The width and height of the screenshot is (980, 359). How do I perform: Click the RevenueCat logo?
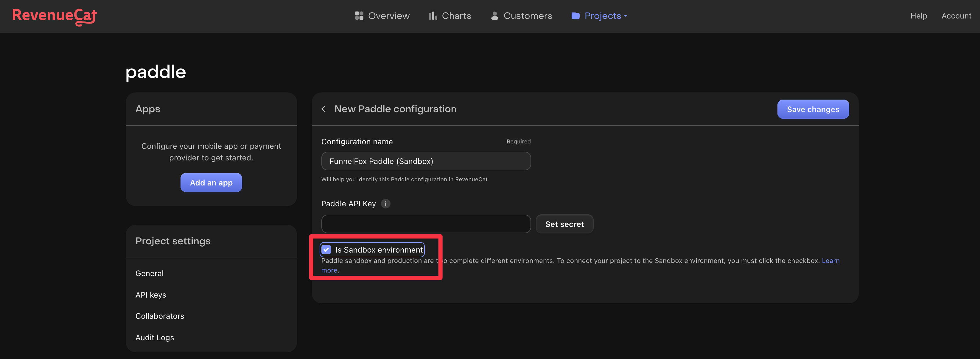[54, 16]
